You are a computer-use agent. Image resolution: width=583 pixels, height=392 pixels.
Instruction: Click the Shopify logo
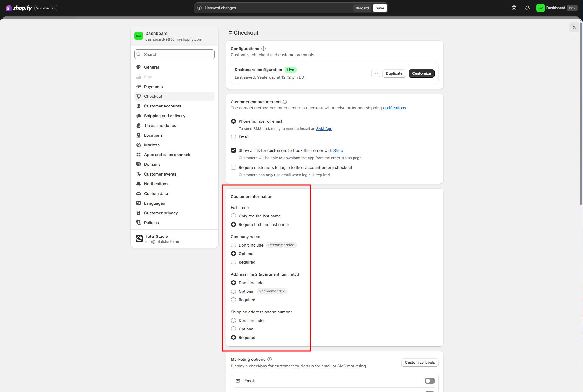(19, 8)
